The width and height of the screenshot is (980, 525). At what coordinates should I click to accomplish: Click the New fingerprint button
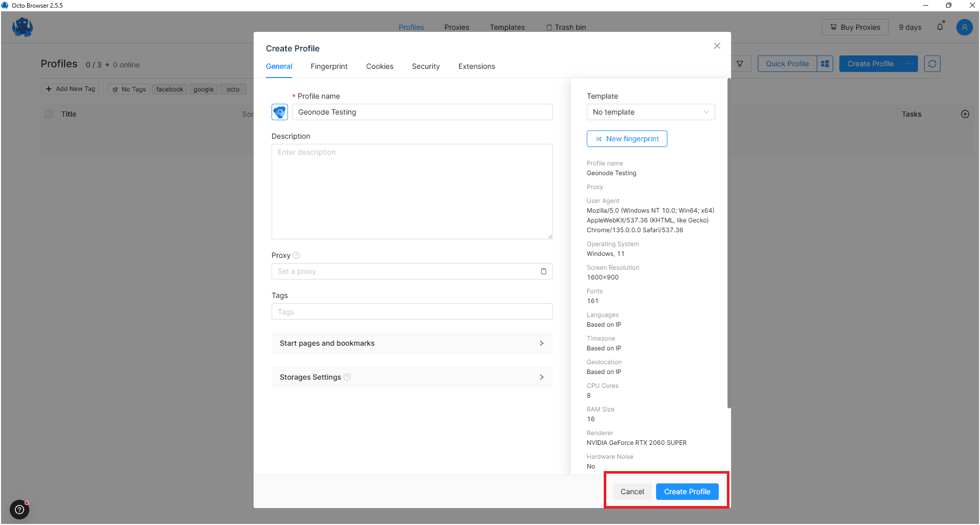627,139
